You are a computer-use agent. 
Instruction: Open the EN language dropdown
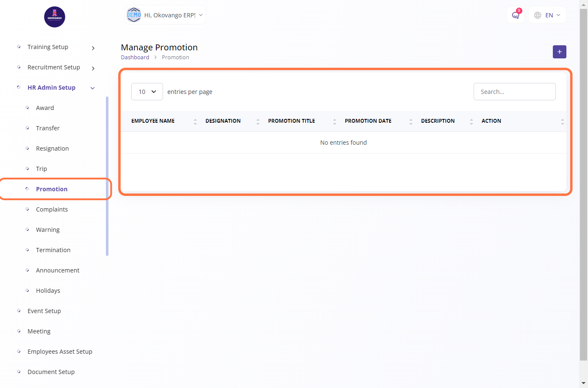click(547, 15)
